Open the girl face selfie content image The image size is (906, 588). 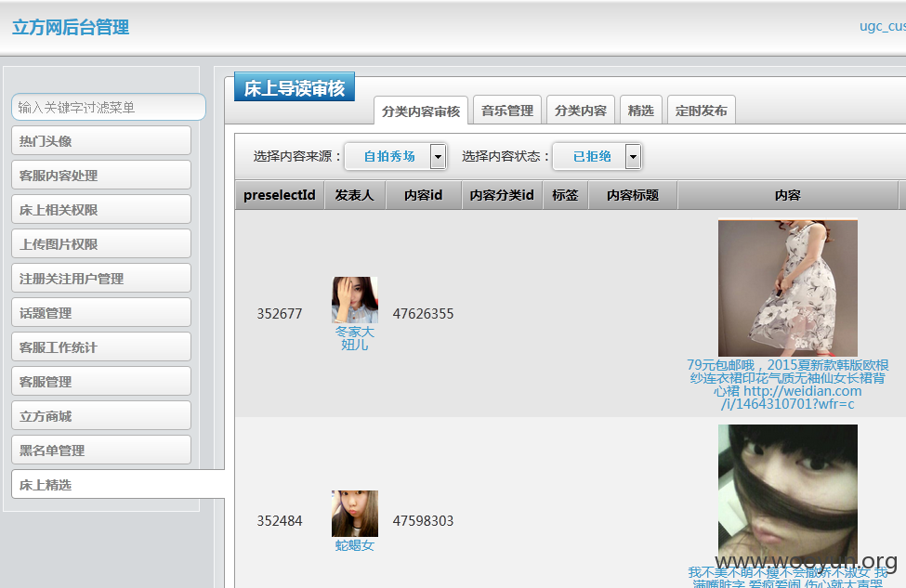[x=788, y=494]
